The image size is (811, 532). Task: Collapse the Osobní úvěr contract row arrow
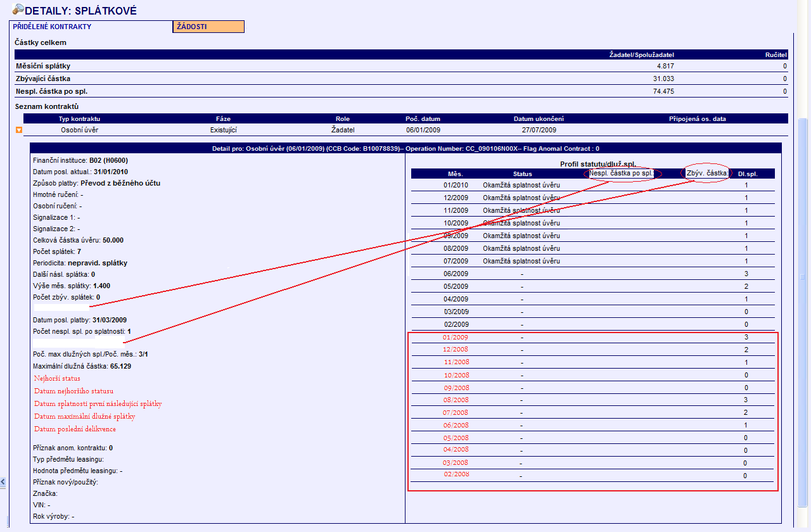19,130
